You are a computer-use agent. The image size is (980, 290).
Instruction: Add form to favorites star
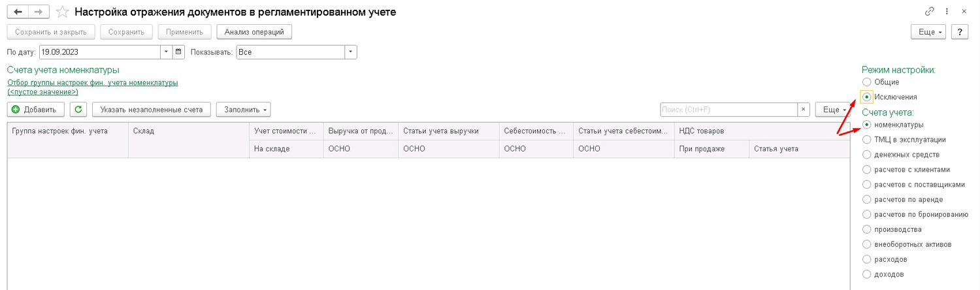point(62,12)
